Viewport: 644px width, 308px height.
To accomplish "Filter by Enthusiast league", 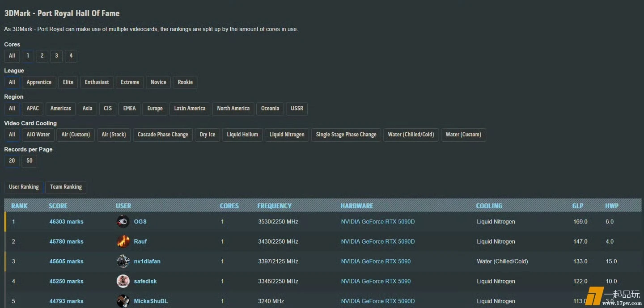I will (97, 82).
